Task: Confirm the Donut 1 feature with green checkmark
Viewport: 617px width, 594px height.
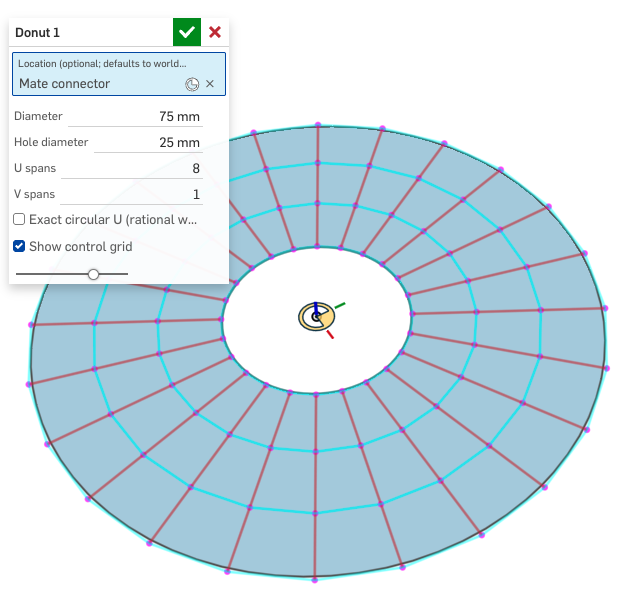Action: click(x=187, y=32)
